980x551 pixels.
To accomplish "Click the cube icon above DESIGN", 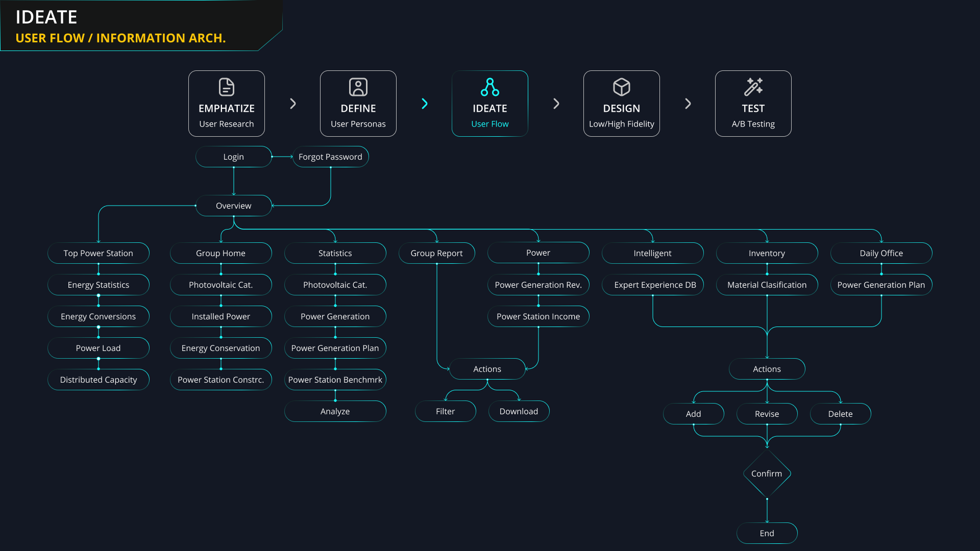I will pyautogui.click(x=621, y=87).
